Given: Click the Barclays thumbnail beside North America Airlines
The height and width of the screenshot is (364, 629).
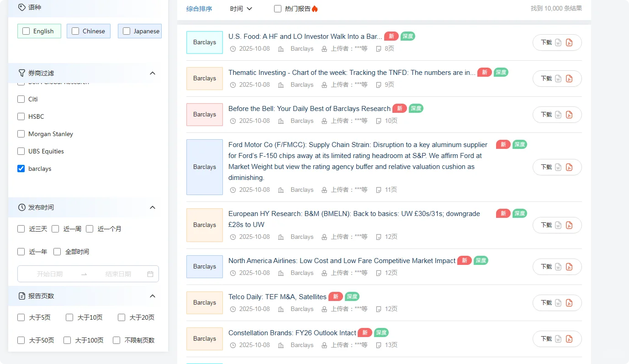Looking at the screenshot, I should pyautogui.click(x=205, y=267).
